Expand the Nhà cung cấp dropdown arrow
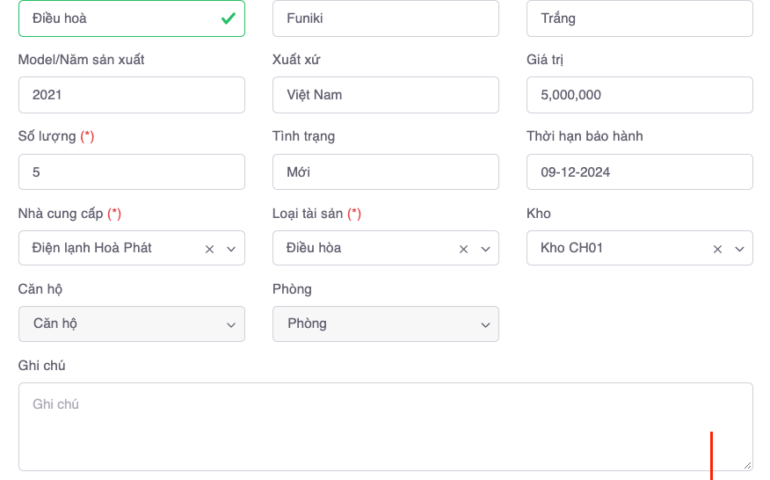 coord(231,249)
